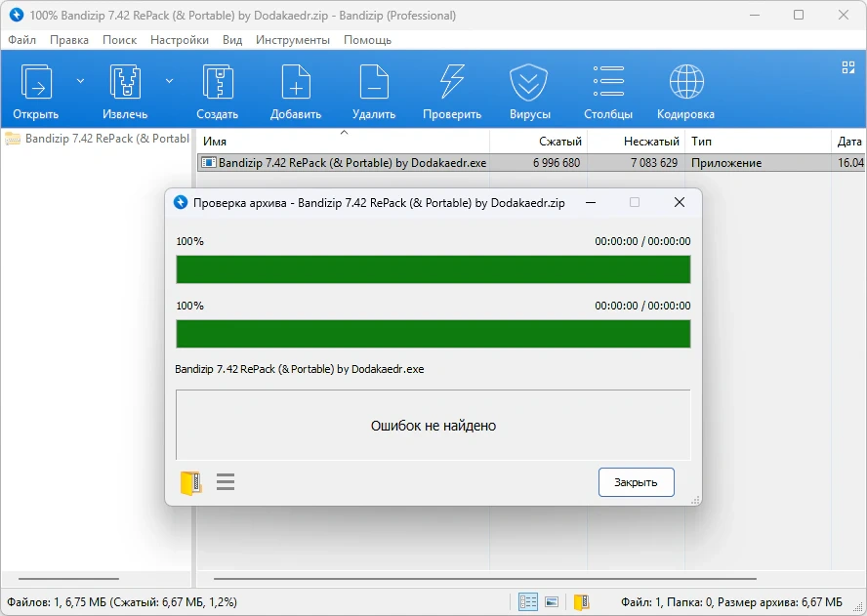Click the Открыть (Open) toolbar icon

point(36,82)
